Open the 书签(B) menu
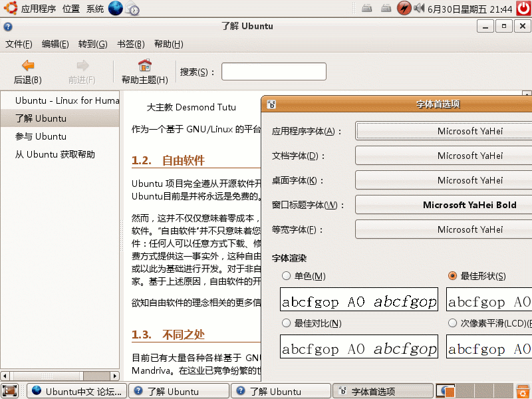 (x=130, y=44)
